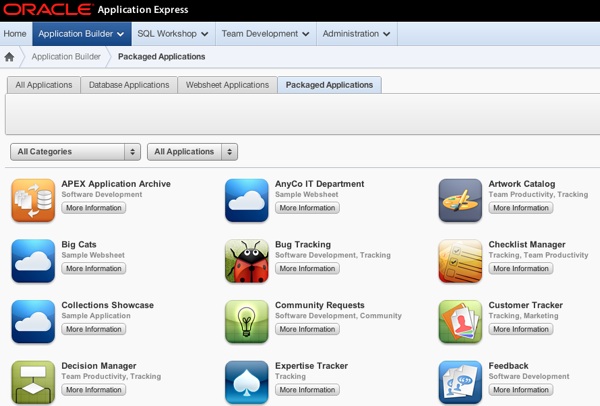
Task: Switch to the All Applications tab
Action: pyautogui.click(x=44, y=85)
